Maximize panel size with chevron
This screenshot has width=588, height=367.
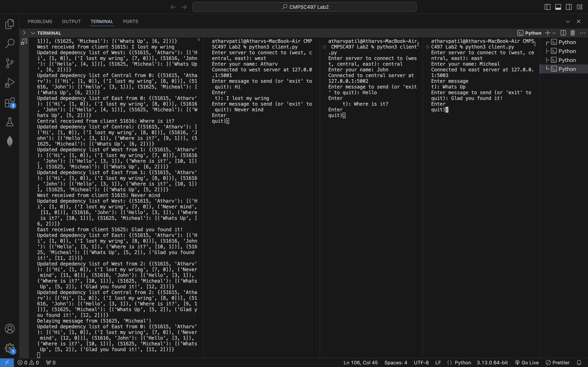pyautogui.click(x=568, y=21)
